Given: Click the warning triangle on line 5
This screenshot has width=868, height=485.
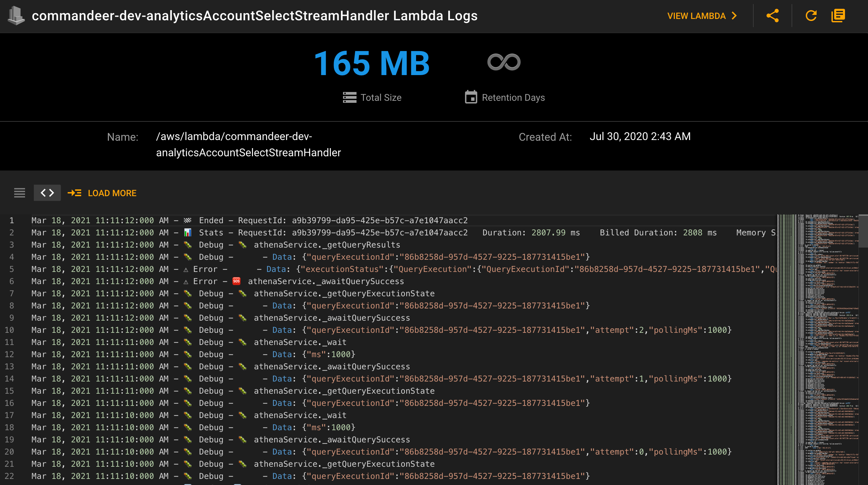Looking at the screenshot, I should click(x=186, y=270).
